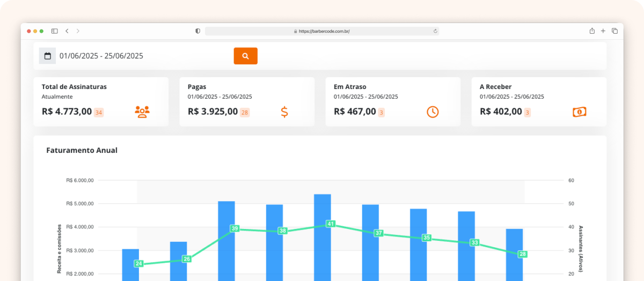The image size is (644, 281).
Task: Go forward with the browser forward arrow
Action: (78, 31)
